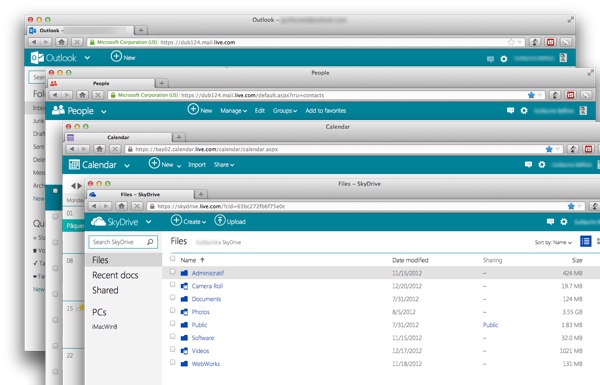Viewport: 600px width, 385px height.
Task: Expand the Calendar app switcher chevron
Action: coord(127,166)
